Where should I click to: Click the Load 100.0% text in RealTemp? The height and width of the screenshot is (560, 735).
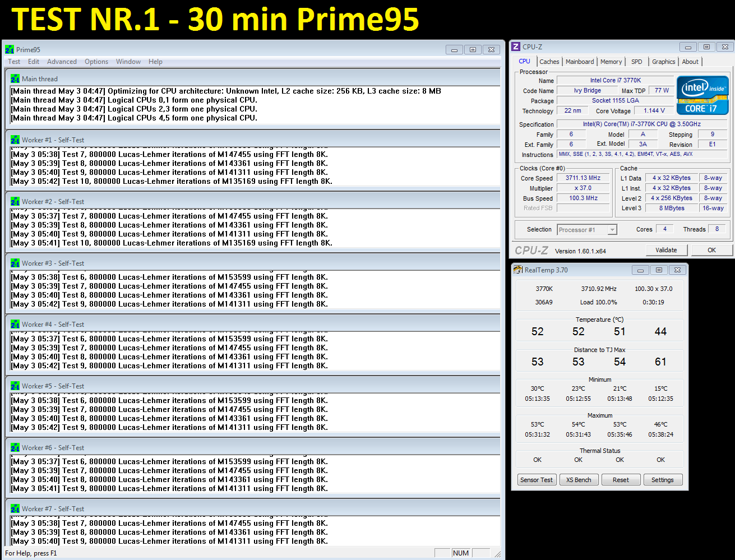(599, 302)
